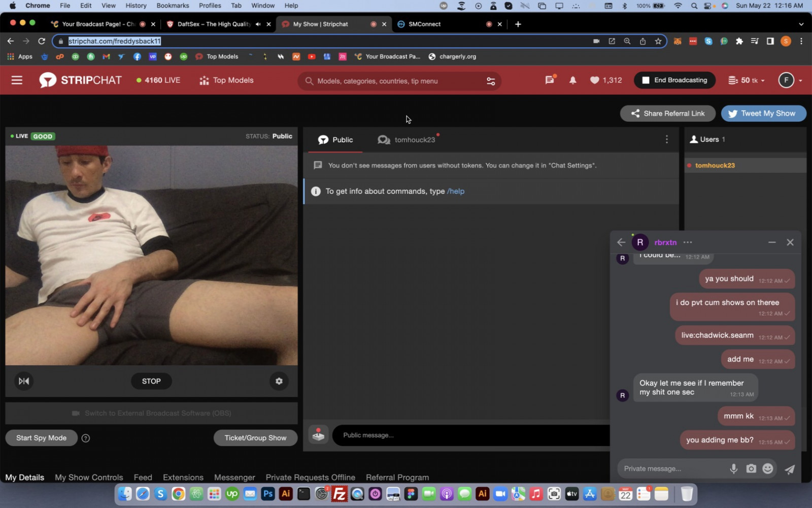812x508 pixels.
Task: Open the messages icon in header
Action: [550, 80]
